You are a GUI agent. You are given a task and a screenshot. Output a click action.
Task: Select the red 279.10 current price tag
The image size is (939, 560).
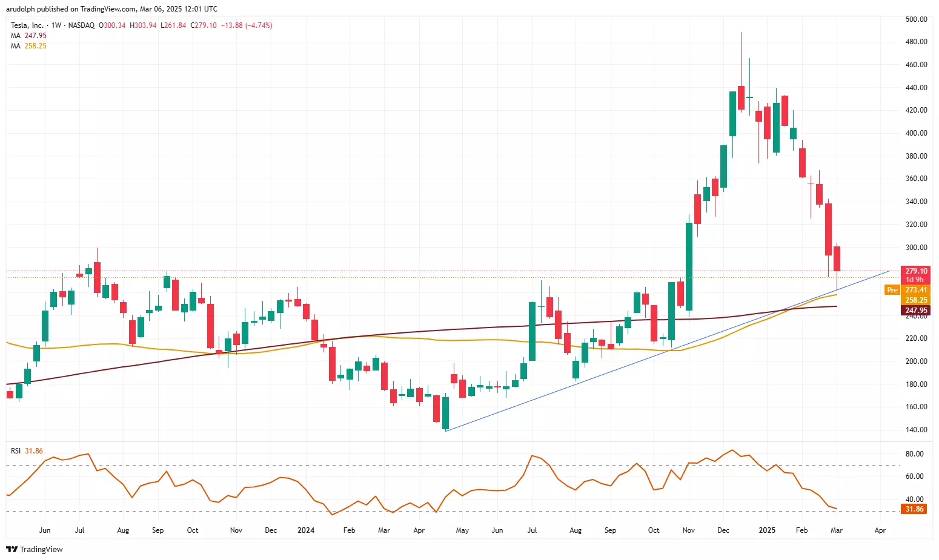915,271
